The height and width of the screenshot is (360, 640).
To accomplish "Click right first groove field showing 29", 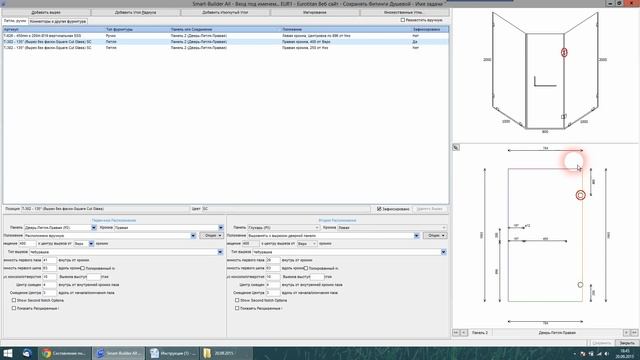I will coord(273,260).
